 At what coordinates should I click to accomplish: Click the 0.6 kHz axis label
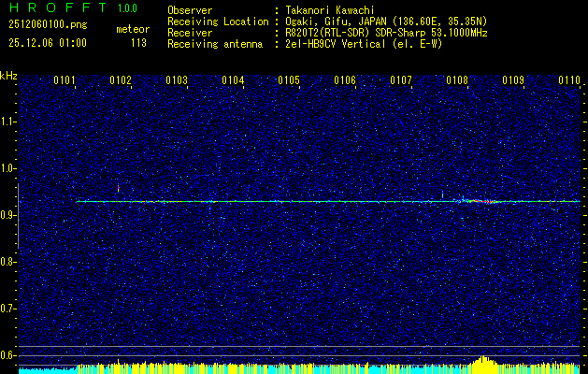coord(7,355)
